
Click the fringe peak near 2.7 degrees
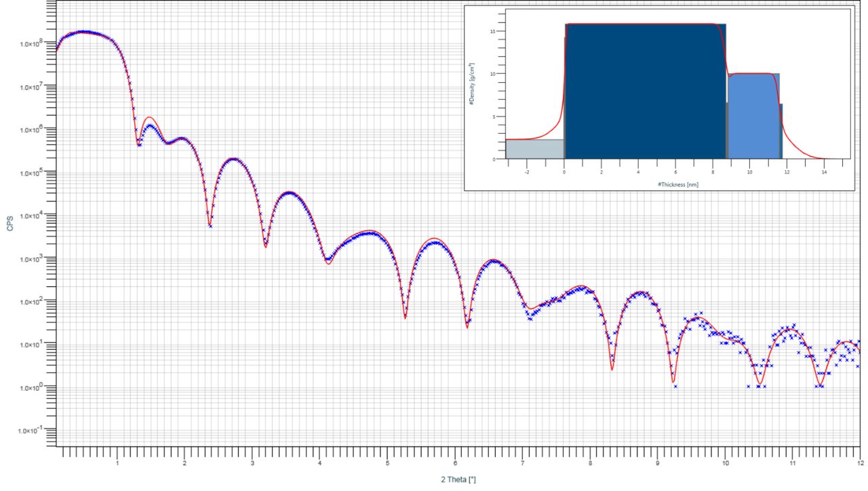(x=234, y=159)
